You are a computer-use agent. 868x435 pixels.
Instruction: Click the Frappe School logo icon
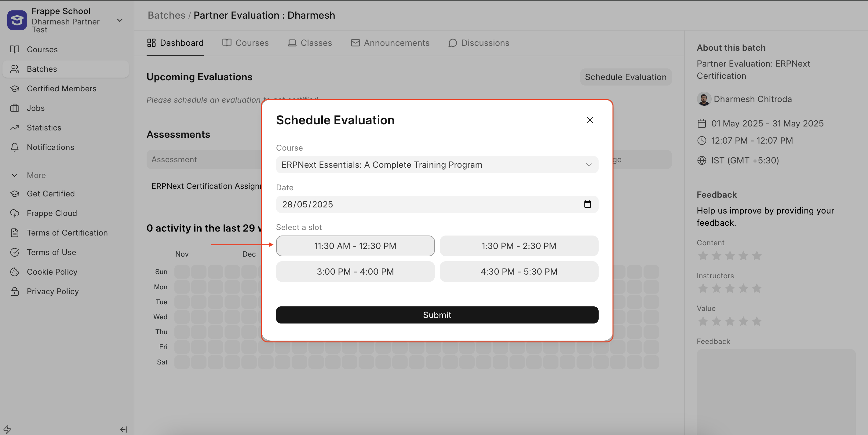pyautogui.click(x=17, y=20)
